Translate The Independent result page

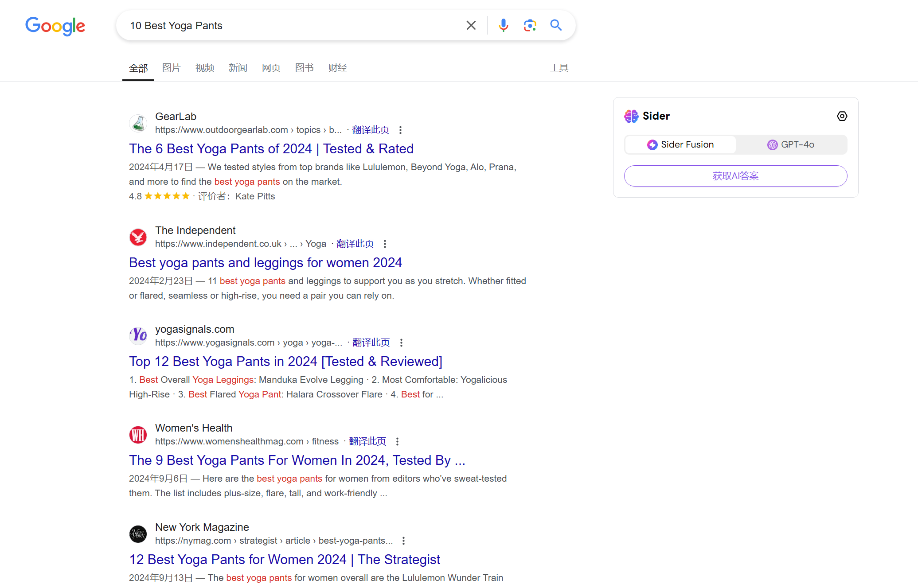coord(355,244)
